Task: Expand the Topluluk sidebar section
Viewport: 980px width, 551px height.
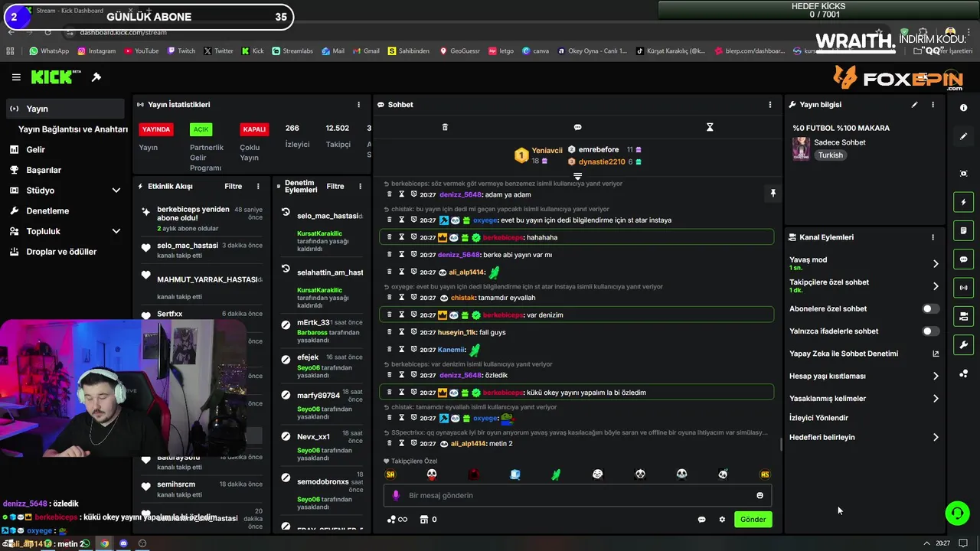Action: coord(116,231)
